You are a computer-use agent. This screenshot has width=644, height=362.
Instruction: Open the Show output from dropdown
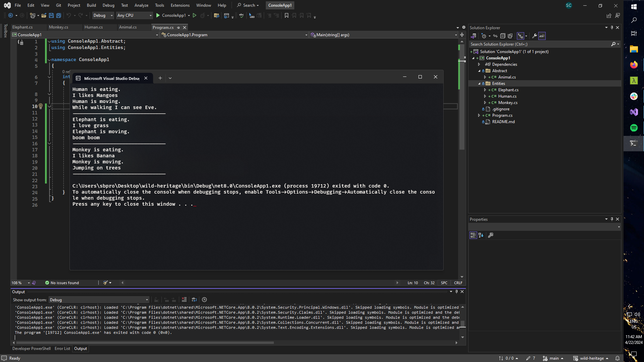99,300
